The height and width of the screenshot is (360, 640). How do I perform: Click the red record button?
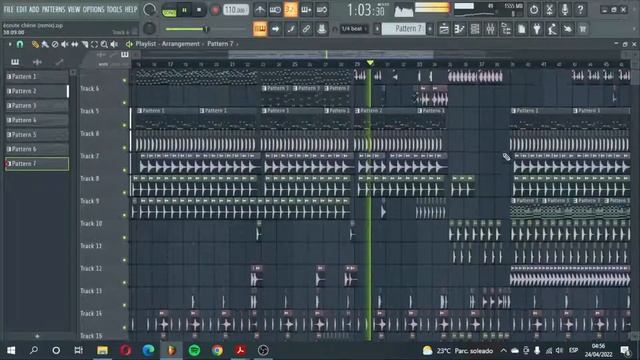click(215, 10)
